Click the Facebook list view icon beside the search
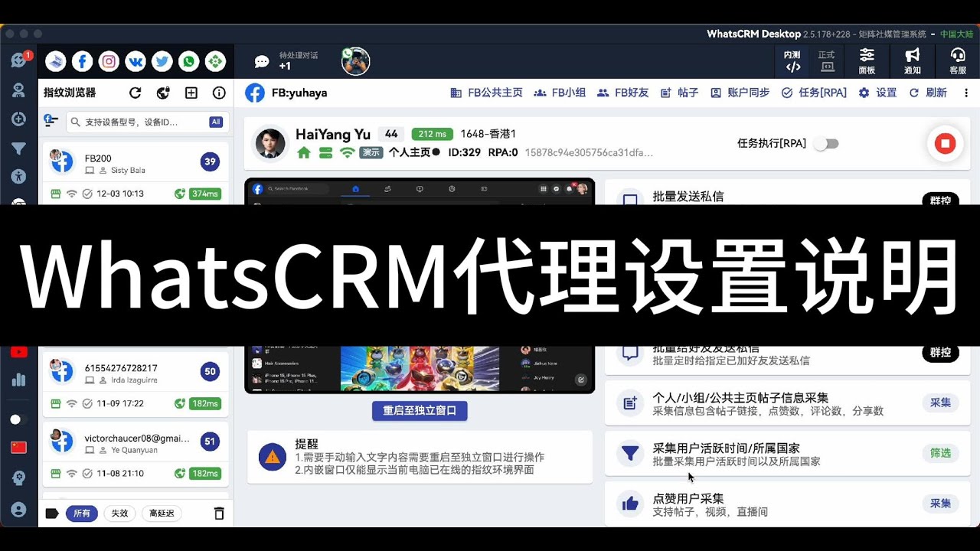 coord(51,120)
